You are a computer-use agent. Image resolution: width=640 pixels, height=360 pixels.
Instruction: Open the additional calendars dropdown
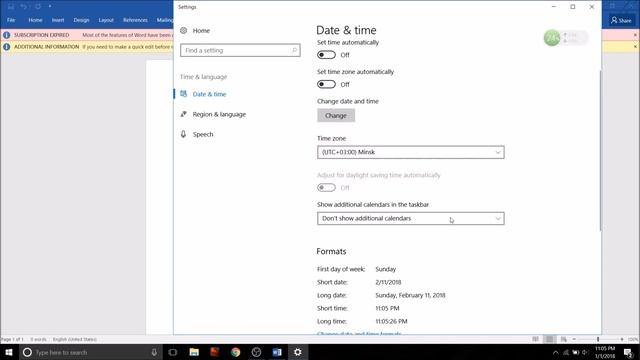(411, 218)
